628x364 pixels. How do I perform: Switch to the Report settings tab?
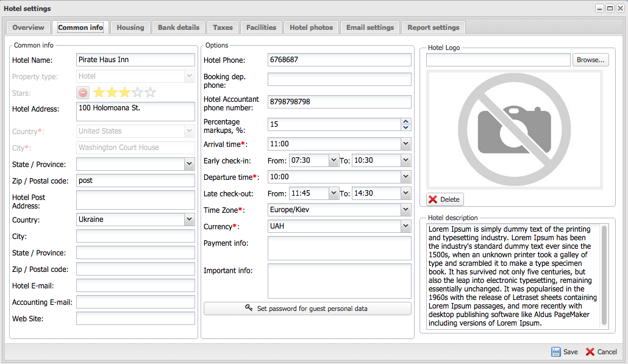434,27
